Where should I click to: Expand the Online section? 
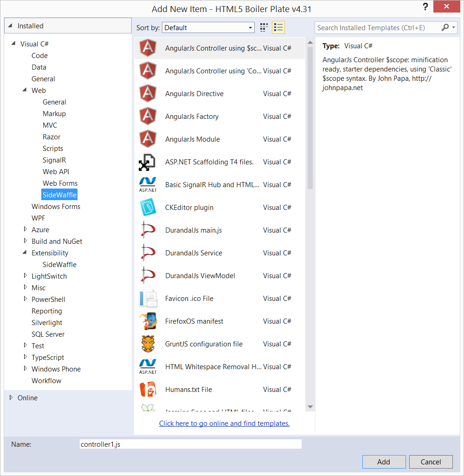11,398
